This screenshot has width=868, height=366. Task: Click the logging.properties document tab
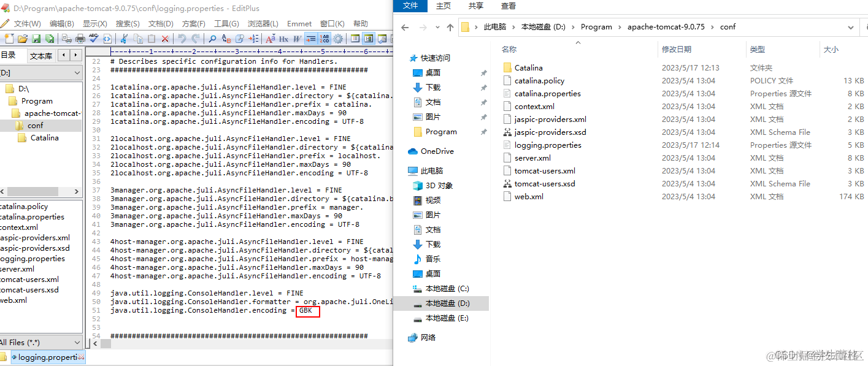(47, 357)
